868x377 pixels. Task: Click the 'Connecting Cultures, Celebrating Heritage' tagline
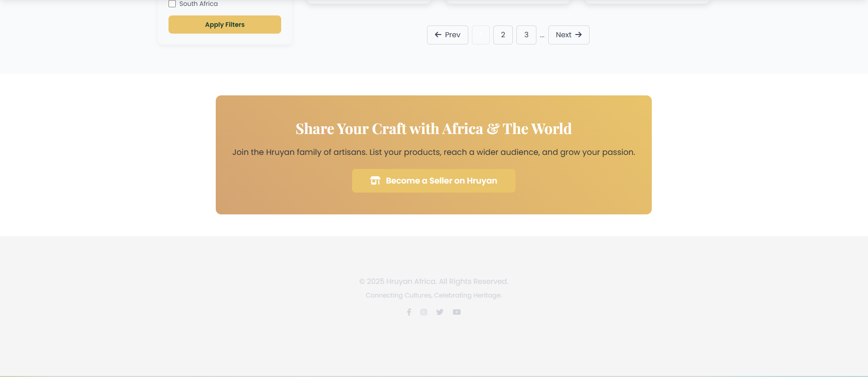(433, 295)
